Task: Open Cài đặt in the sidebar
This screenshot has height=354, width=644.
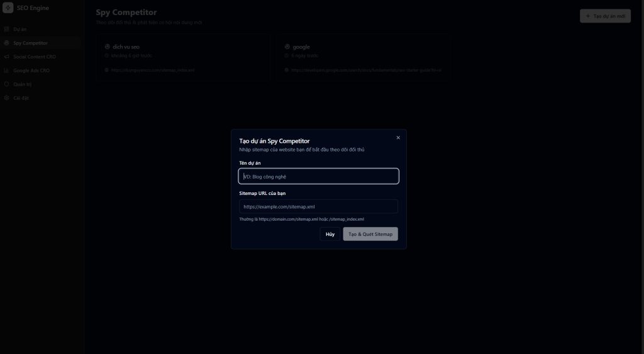Action: [x=41, y=98]
